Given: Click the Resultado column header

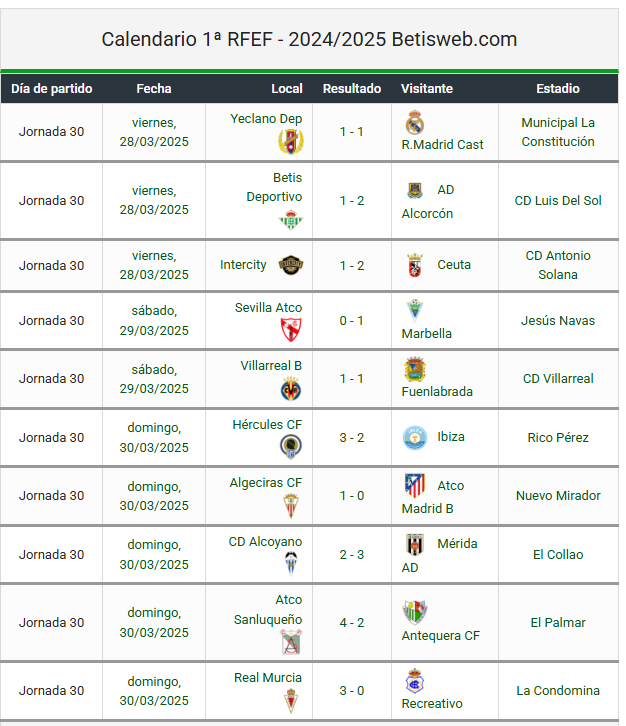Looking at the screenshot, I should 352,88.
